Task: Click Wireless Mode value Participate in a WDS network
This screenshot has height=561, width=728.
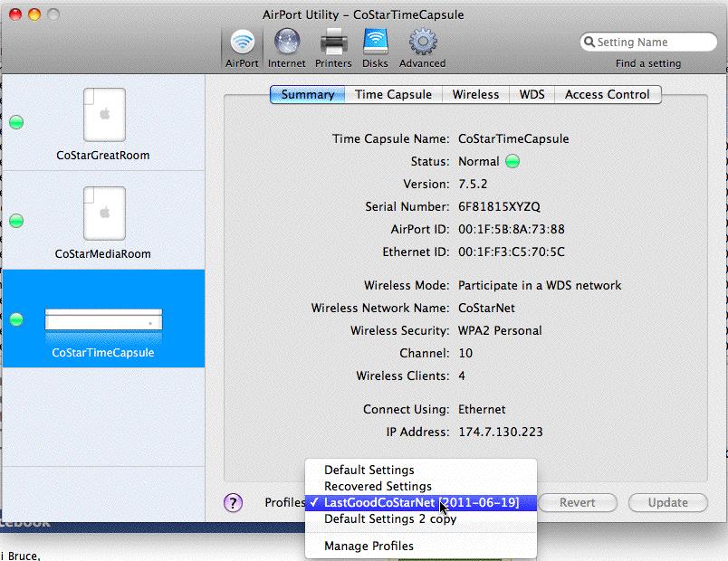Action: (x=540, y=285)
